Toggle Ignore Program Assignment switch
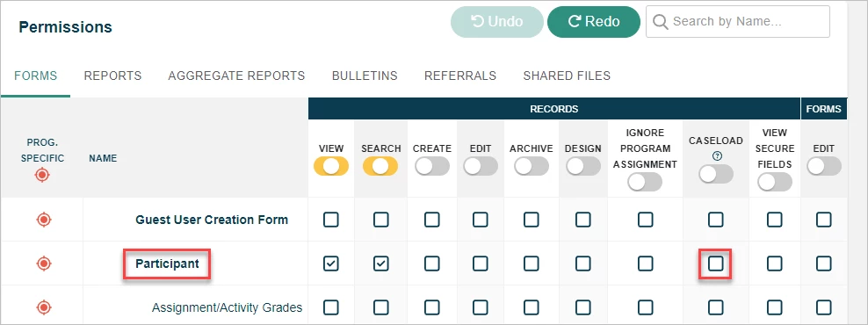 645,182
